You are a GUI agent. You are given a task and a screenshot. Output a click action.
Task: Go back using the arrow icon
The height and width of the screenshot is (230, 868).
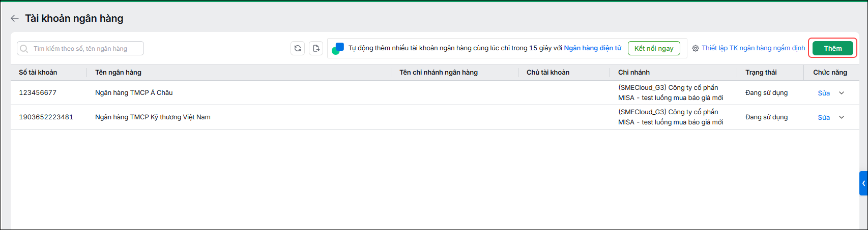(x=15, y=18)
